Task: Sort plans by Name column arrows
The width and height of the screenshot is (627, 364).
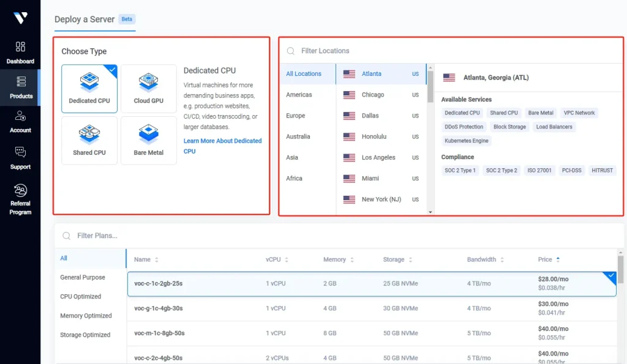Action: (x=156, y=260)
